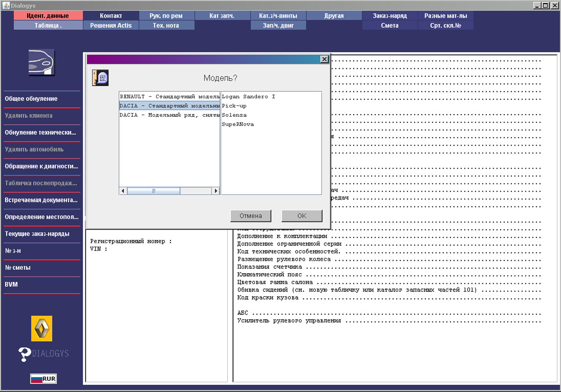The image size is (561, 392).
Task: Click the dialog's speech-bubble document icon
Action: point(100,78)
